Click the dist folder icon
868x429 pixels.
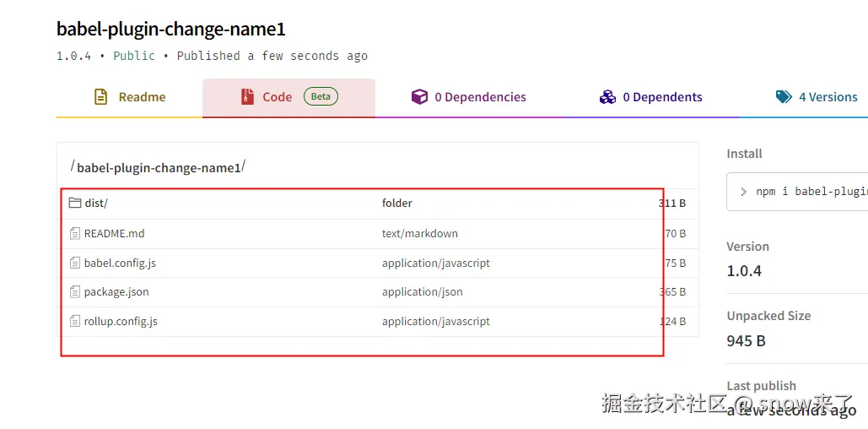tap(75, 203)
